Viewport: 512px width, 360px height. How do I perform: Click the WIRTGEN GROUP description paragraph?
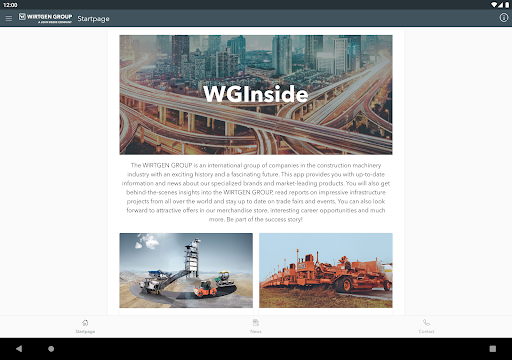click(256, 192)
